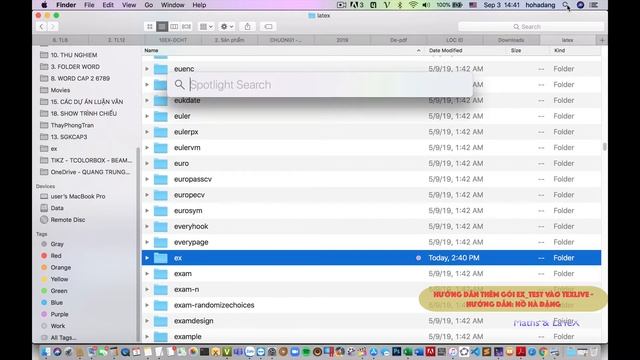Open the File menu
The width and height of the screenshot is (640, 360).
tap(89, 5)
